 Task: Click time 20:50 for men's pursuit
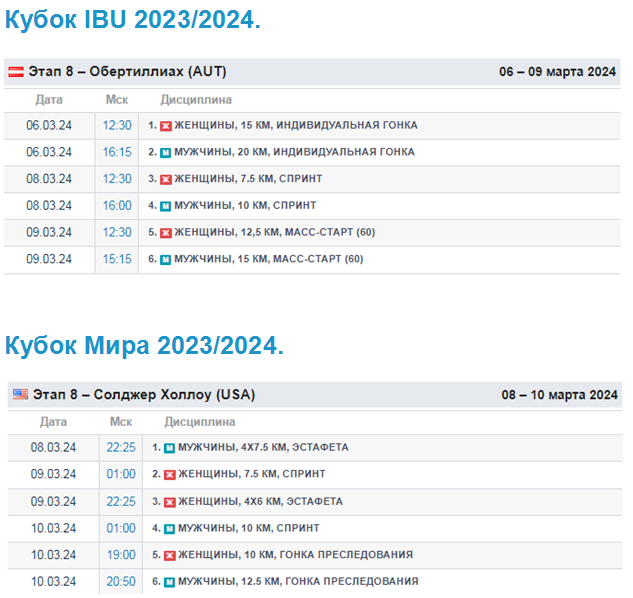tap(121, 581)
